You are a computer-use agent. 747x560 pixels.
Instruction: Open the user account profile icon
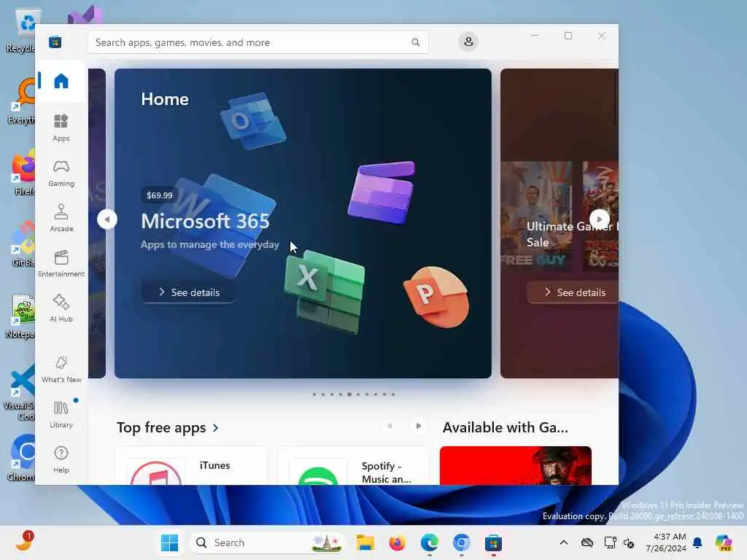[x=468, y=42]
